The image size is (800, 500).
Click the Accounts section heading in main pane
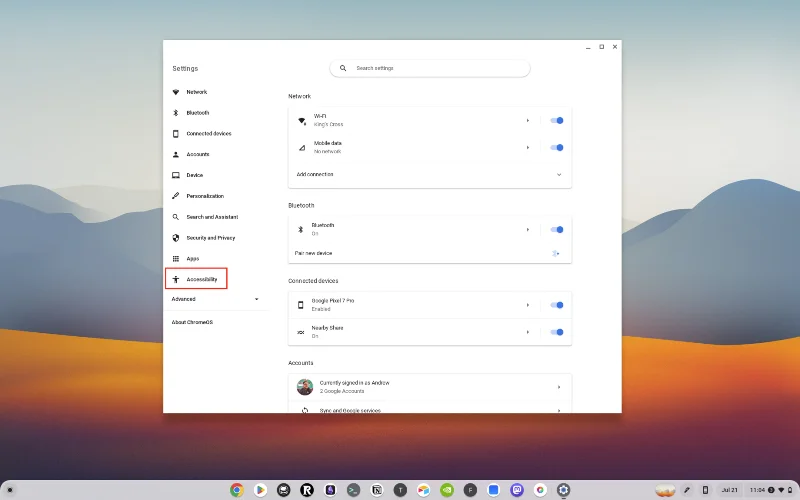click(x=301, y=363)
